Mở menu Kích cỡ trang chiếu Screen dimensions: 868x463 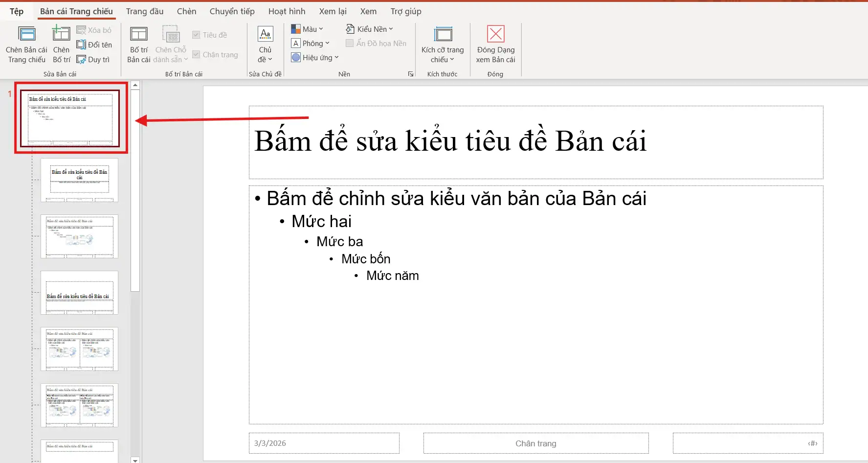pyautogui.click(x=442, y=44)
